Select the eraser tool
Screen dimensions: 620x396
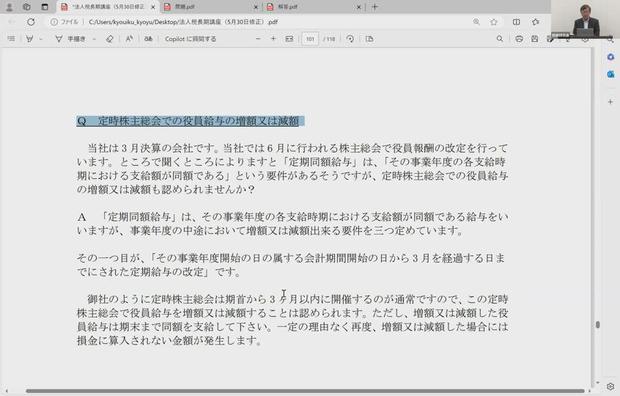(110, 39)
